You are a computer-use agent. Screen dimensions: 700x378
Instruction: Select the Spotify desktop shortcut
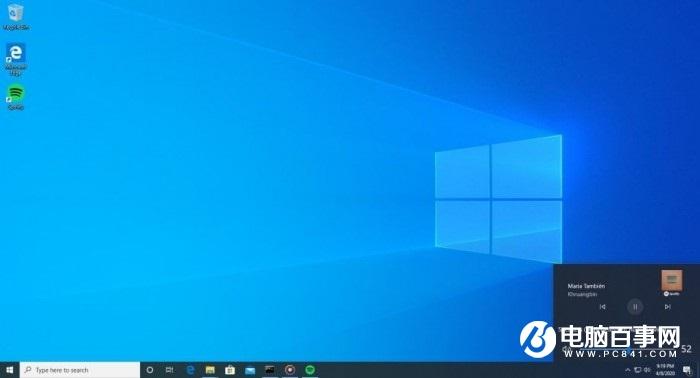point(16,97)
